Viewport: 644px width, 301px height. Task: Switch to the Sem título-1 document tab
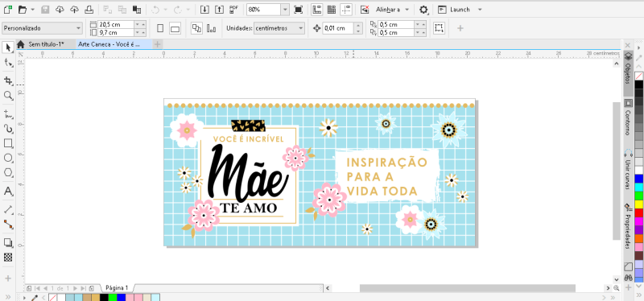pos(46,44)
